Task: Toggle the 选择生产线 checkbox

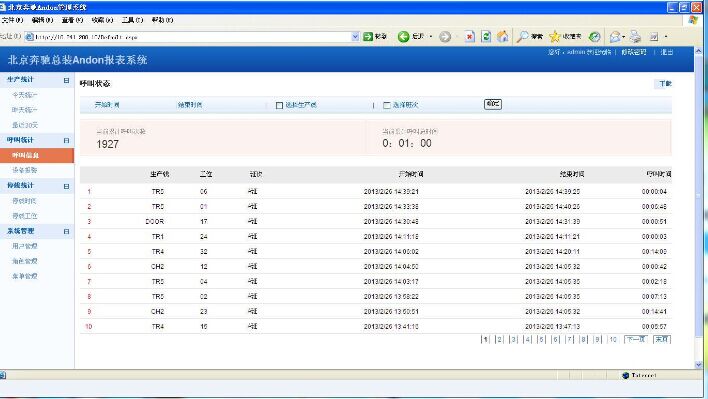Action: pos(279,105)
